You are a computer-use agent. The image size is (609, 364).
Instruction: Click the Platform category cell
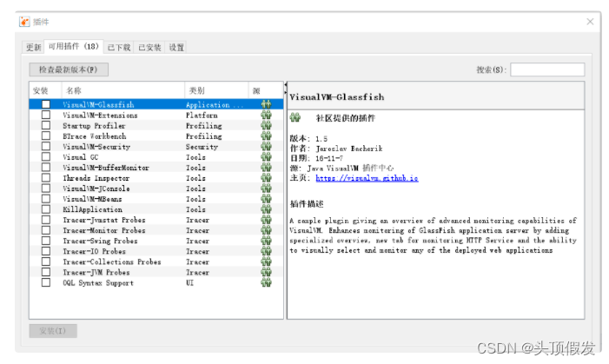pyautogui.click(x=202, y=116)
